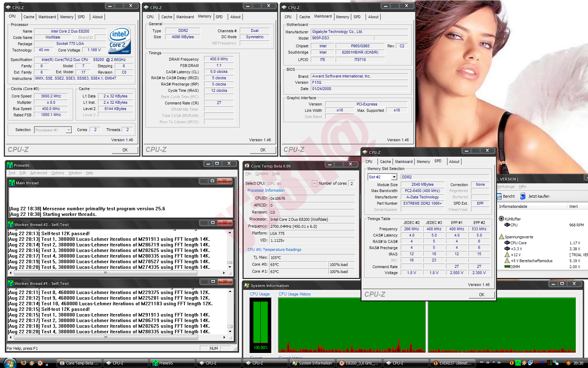Open Mainboard tab in the CPU-Z processor window
Viewport: 588px width, 368px height.
pyautogui.click(x=47, y=17)
